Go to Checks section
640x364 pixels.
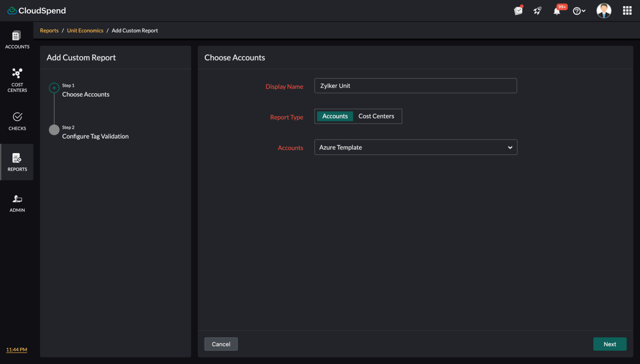[17, 121]
